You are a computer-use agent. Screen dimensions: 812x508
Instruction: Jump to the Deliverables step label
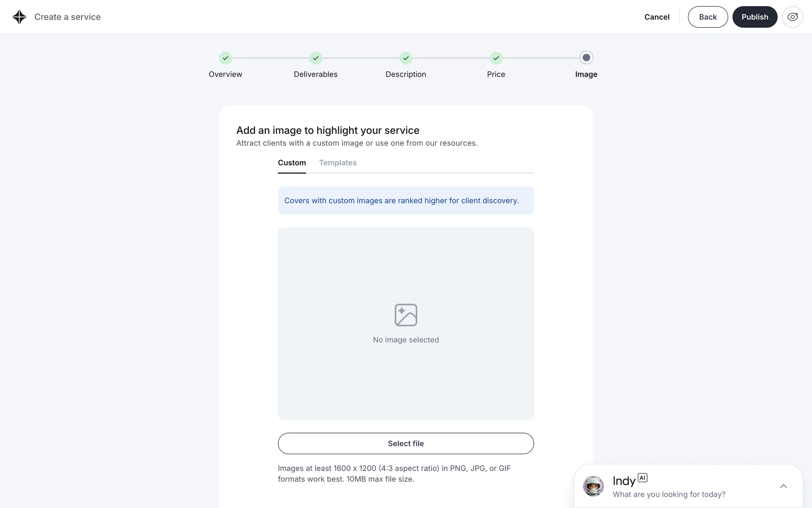pyautogui.click(x=315, y=75)
